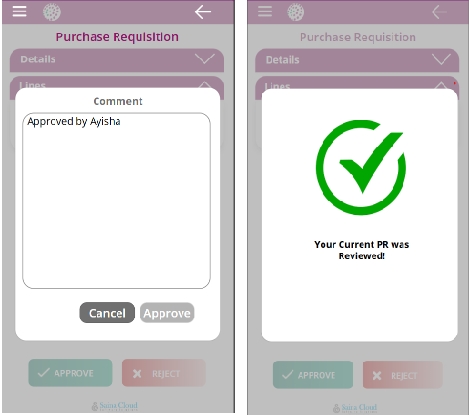Tap red REJECT button on left screen
Viewport: 469px width, 415px height.
pos(164,373)
